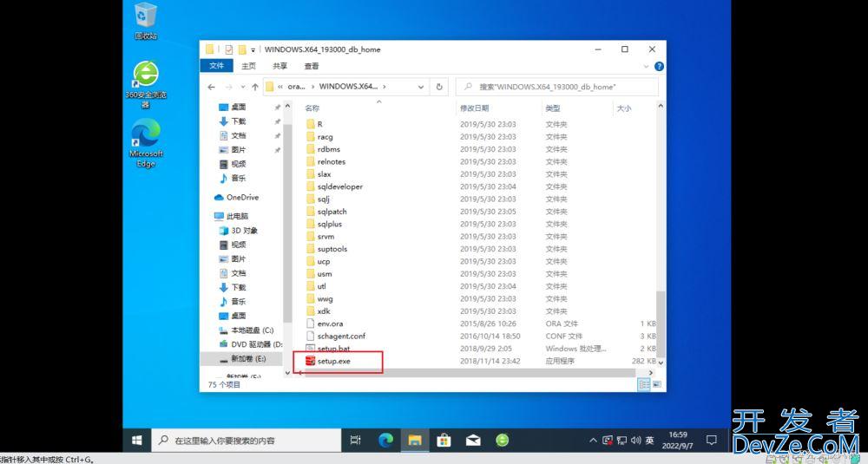Expand the ribbon with chevron
Viewport: 868px width, 464px height.
pyautogui.click(x=646, y=67)
